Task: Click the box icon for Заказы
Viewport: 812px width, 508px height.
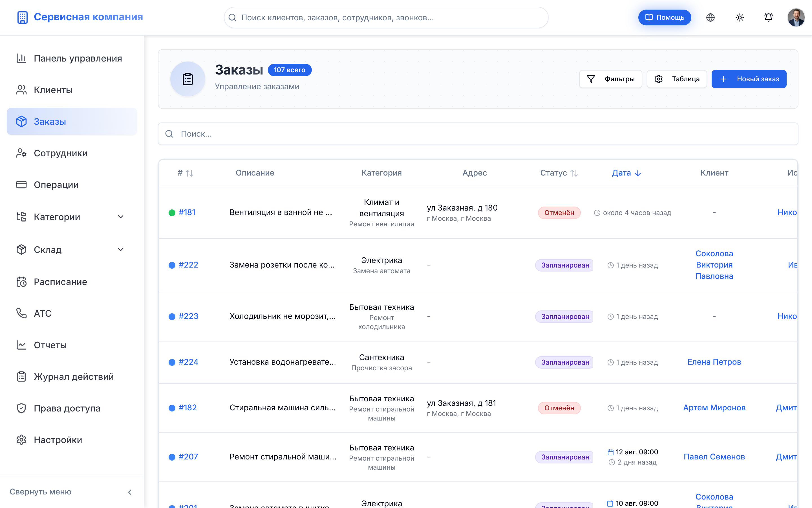Action: 21,121
